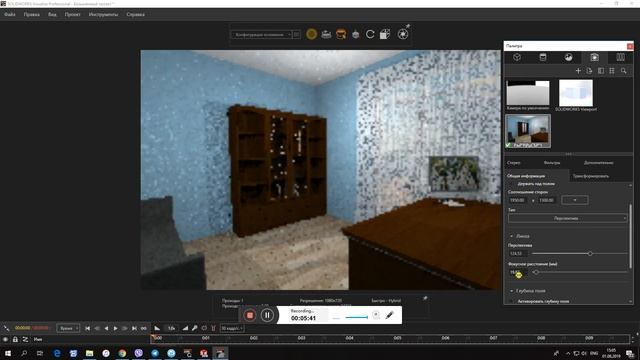Click the timeline playhead marker at 0:00
The image size is (640, 360).
tap(153, 338)
